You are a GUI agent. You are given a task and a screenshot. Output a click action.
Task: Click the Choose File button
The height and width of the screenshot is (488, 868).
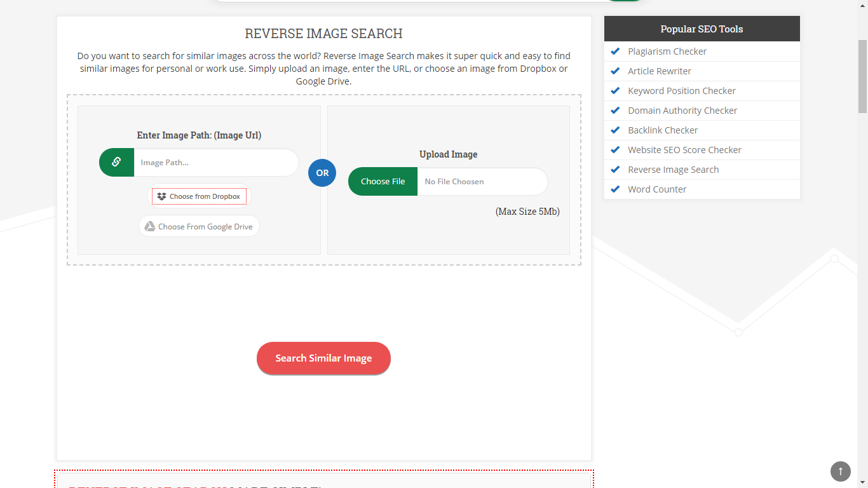coord(382,181)
